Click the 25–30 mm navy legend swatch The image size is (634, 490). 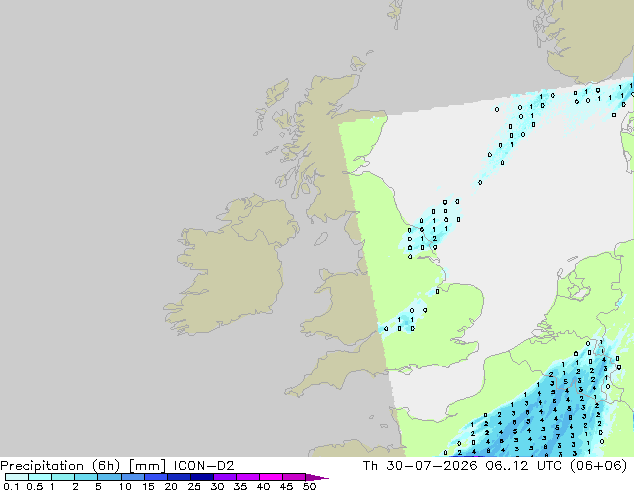(x=202, y=477)
